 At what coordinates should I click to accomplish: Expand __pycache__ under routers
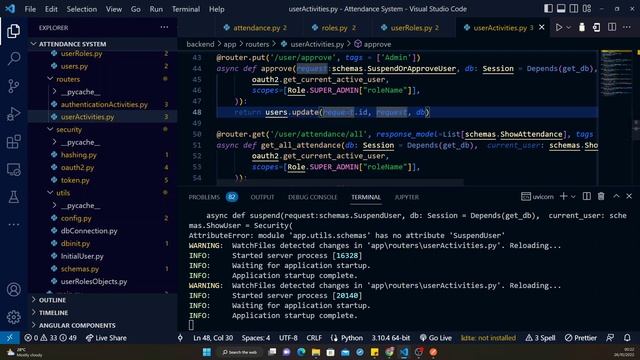point(102,92)
